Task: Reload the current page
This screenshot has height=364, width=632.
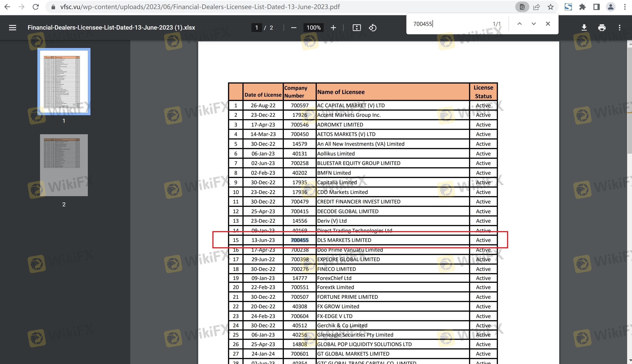Action: [36, 7]
